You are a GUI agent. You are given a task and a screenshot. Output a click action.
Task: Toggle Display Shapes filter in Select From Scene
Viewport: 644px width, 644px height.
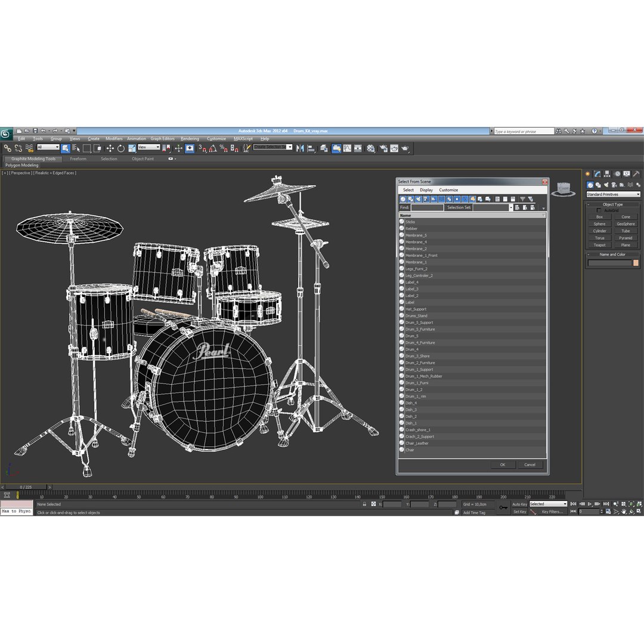click(x=411, y=199)
